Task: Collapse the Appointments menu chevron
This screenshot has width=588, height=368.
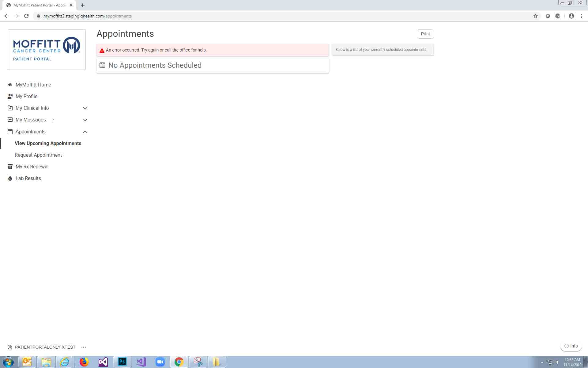Action: (85, 132)
